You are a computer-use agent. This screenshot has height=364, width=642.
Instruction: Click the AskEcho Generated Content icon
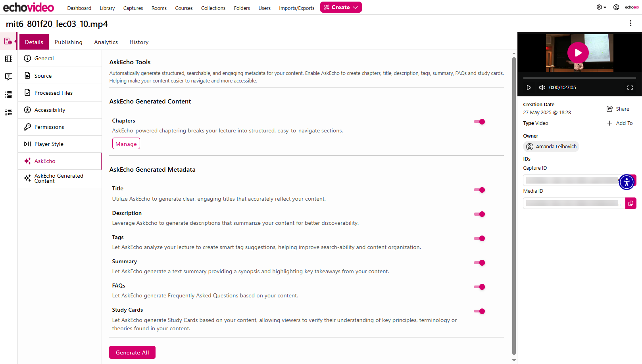point(27,178)
